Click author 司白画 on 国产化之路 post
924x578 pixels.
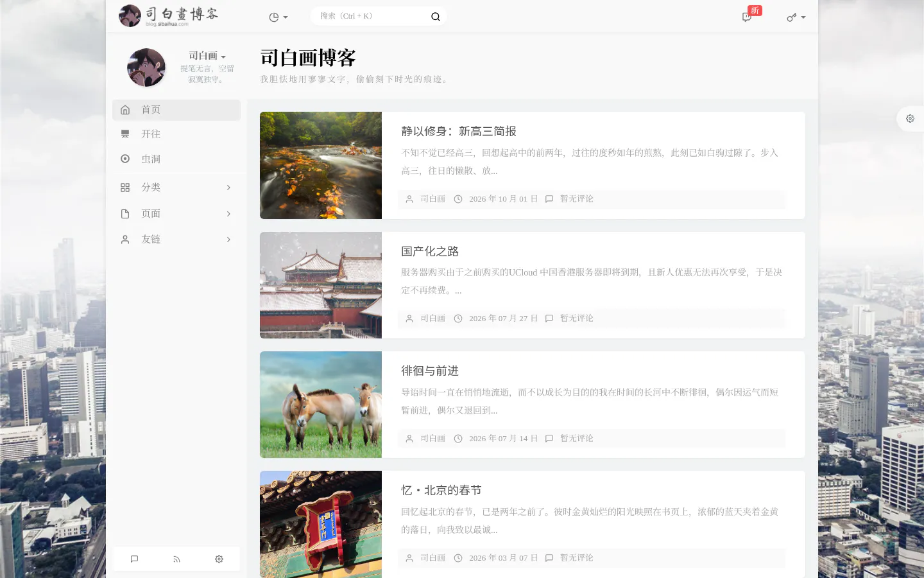coord(432,319)
